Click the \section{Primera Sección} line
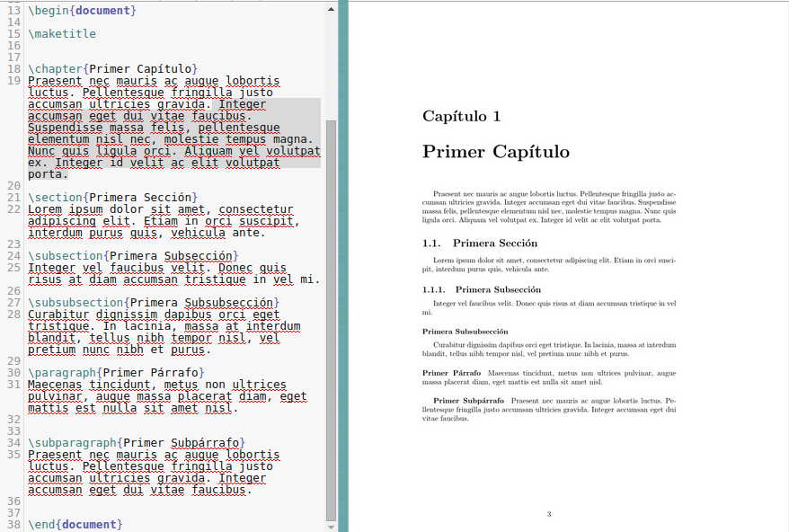The image size is (789, 532). [x=112, y=198]
